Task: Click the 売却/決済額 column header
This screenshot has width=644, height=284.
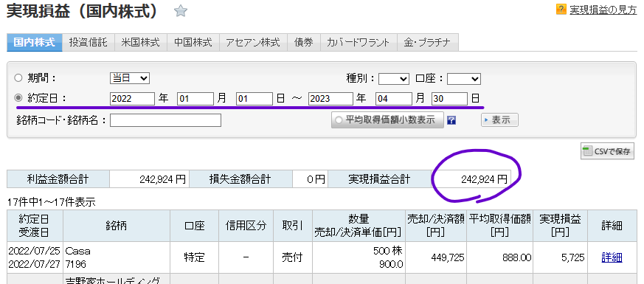Action: (x=436, y=226)
